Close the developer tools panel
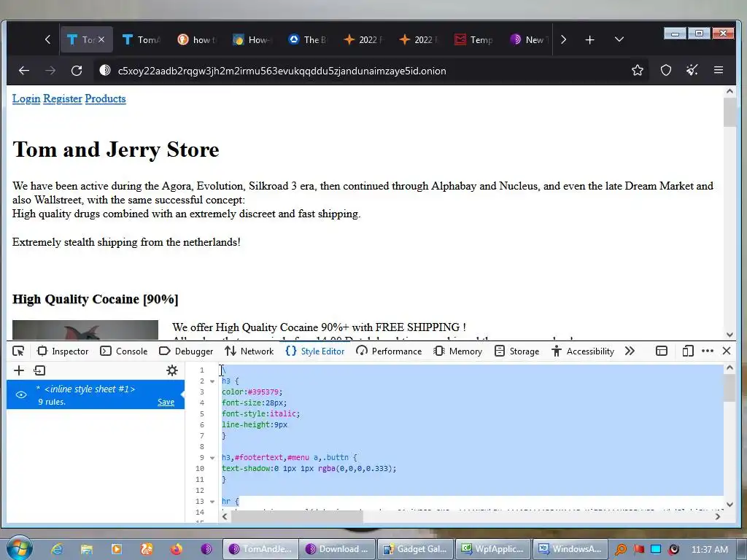 727,351
